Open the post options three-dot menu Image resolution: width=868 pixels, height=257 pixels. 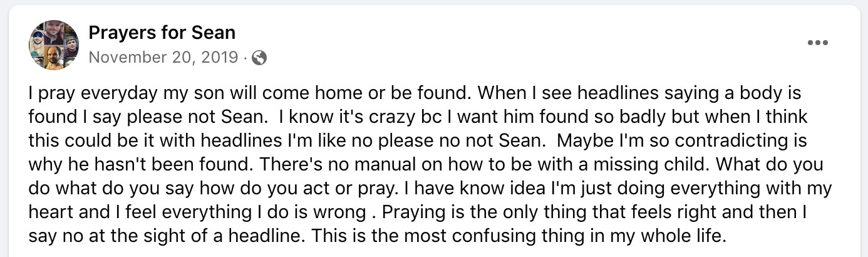click(818, 43)
